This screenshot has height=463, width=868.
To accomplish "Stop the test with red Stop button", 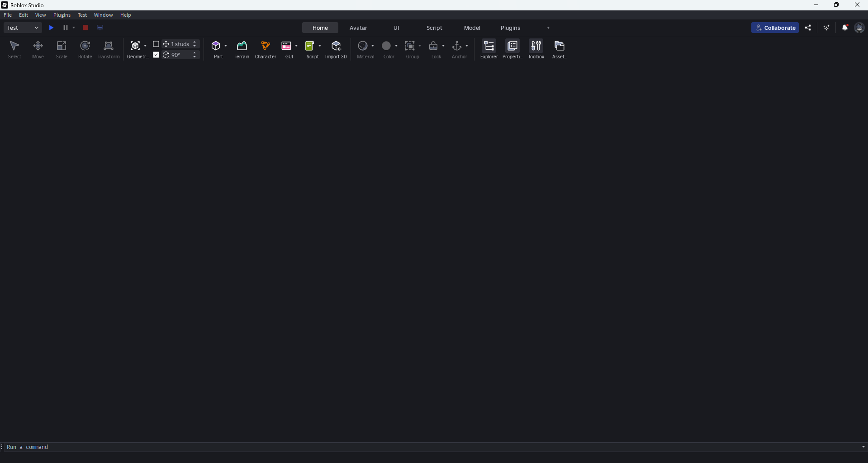I will 85,28.
